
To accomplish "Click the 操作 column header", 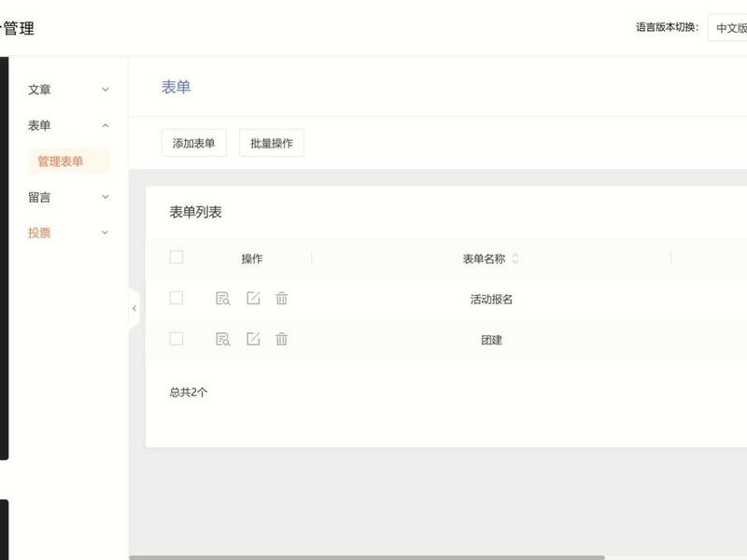I will 251,259.
